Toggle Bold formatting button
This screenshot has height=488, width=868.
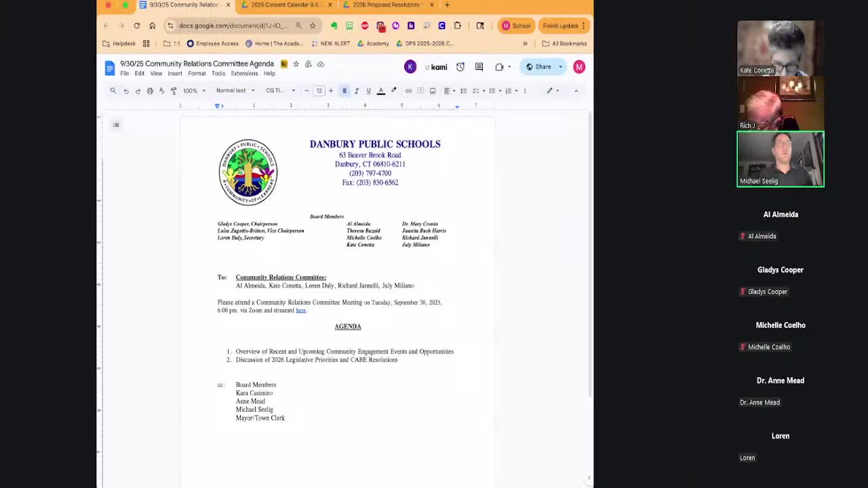[x=344, y=91]
